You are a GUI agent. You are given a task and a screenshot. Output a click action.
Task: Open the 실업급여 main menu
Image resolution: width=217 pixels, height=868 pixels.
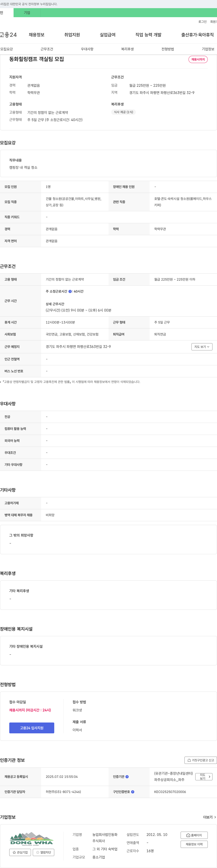[x=108, y=35]
